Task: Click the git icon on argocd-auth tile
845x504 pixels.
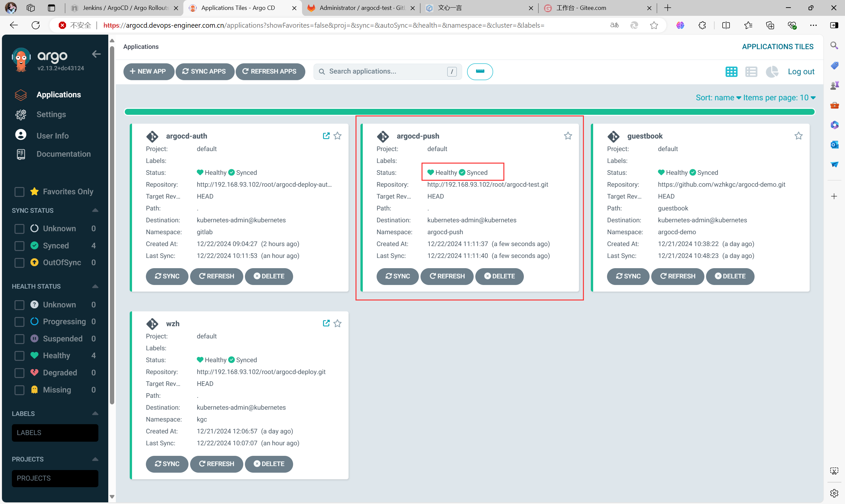Action: point(152,136)
